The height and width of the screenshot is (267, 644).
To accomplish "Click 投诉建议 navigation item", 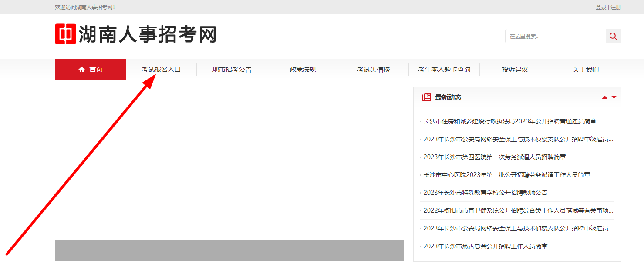I will (515, 70).
